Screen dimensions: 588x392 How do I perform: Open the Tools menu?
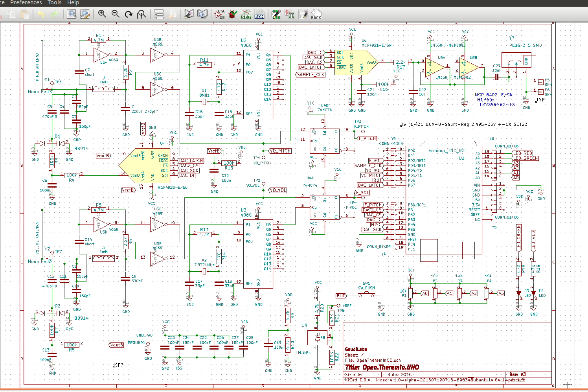coord(55,2)
